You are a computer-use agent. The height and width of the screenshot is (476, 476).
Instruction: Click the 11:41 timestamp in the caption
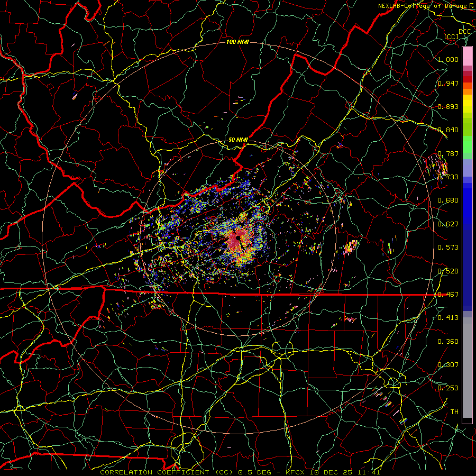[x=369, y=472]
